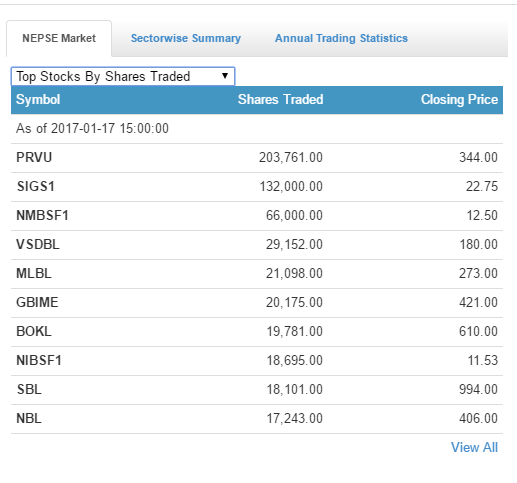Select the GBIME symbol
Viewport: 517px width, 483px height.
[x=37, y=302]
